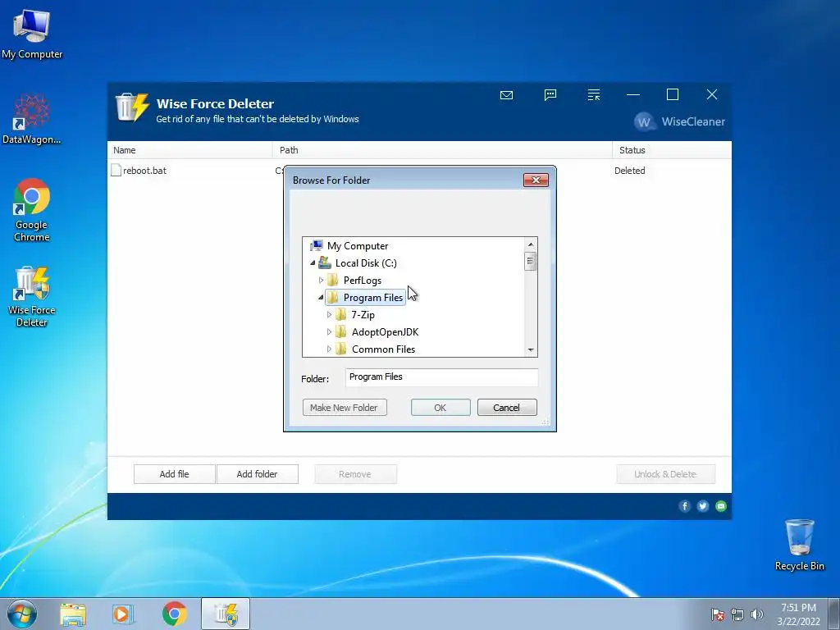Click the Action Center flag tray icon

pyautogui.click(x=718, y=614)
